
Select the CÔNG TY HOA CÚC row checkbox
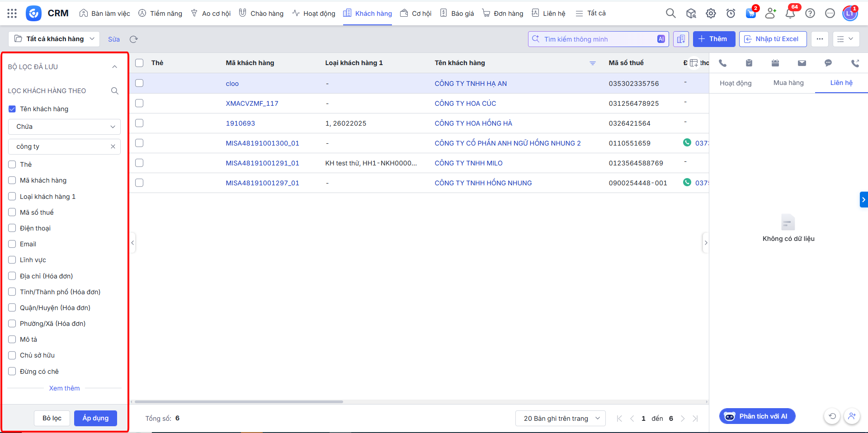pos(139,104)
